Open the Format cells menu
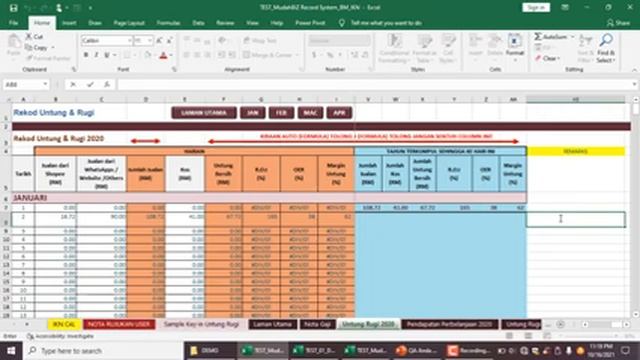The image size is (640, 360). point(515,48)
